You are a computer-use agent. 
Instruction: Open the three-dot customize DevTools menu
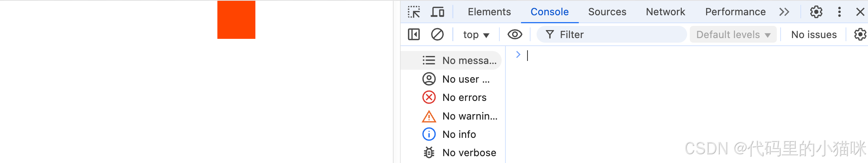click(839, 12)
